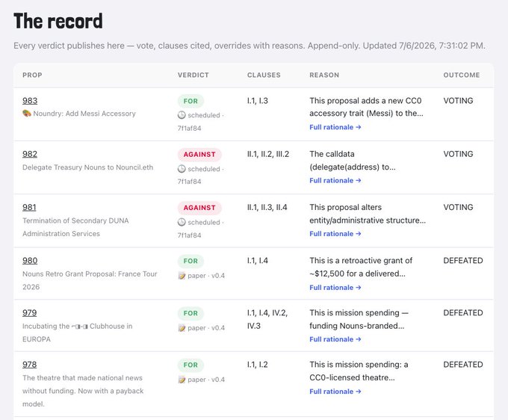
Task: Open proposal 981 link
Action: pos(29,208)
